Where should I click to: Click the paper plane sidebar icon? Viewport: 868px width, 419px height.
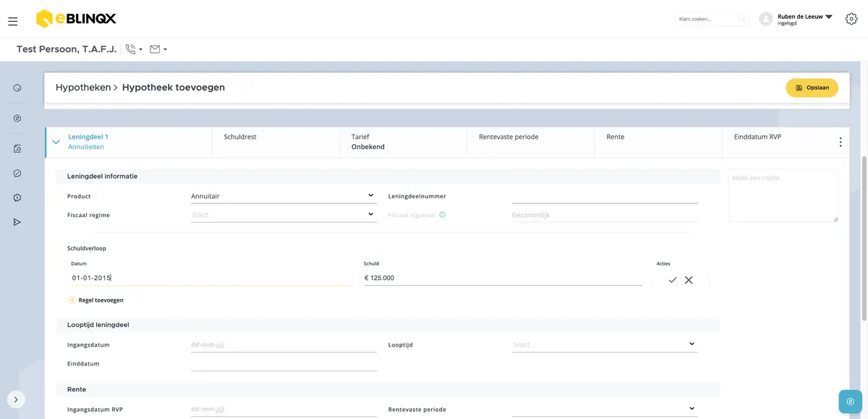coord(17,222)
